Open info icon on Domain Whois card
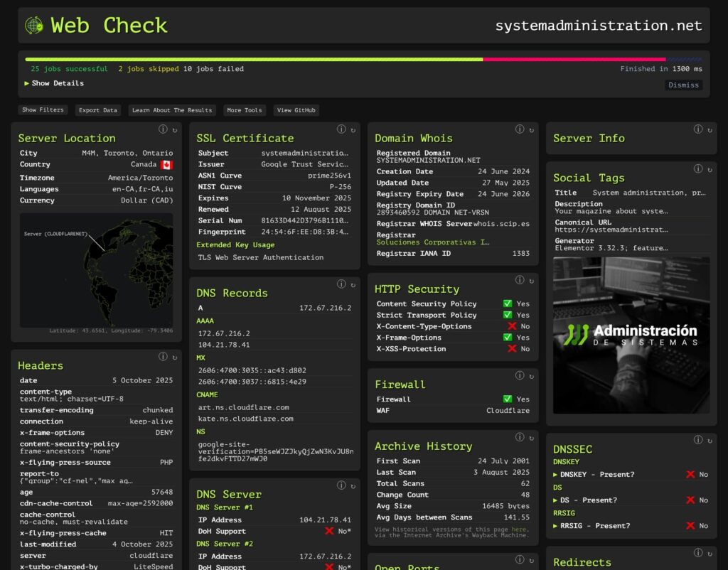The width and height of the screenshot is (728, 570). coord(520,129)
